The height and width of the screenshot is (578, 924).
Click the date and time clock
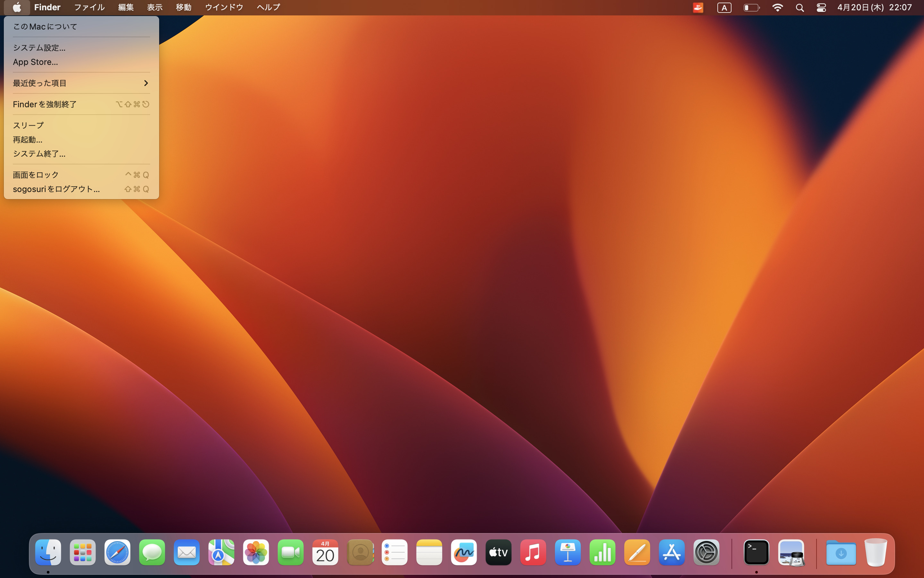click(874, 8)
